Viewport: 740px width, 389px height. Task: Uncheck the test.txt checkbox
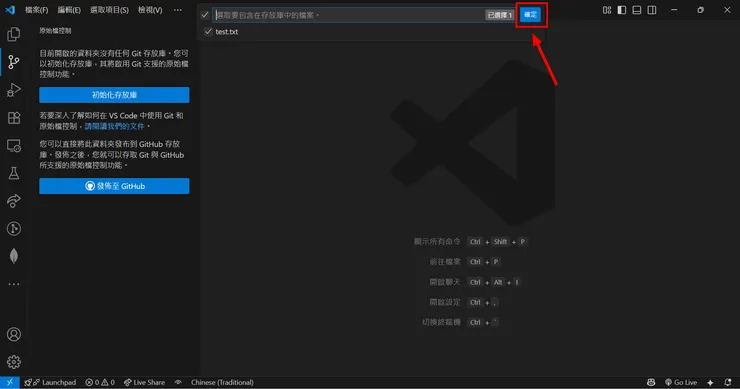coord(208,32)
